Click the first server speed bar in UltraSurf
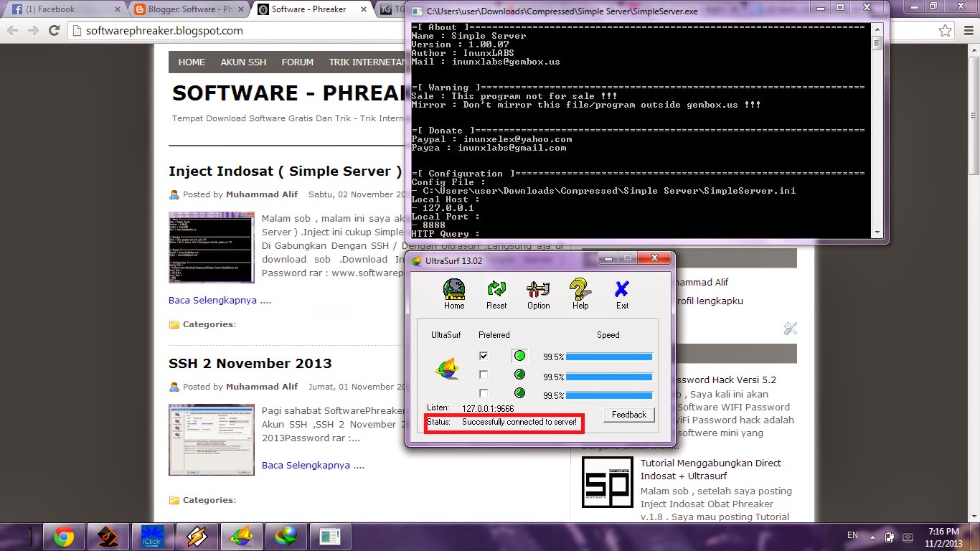The height and width of the screenshot is (551, 980). point(609,356)
